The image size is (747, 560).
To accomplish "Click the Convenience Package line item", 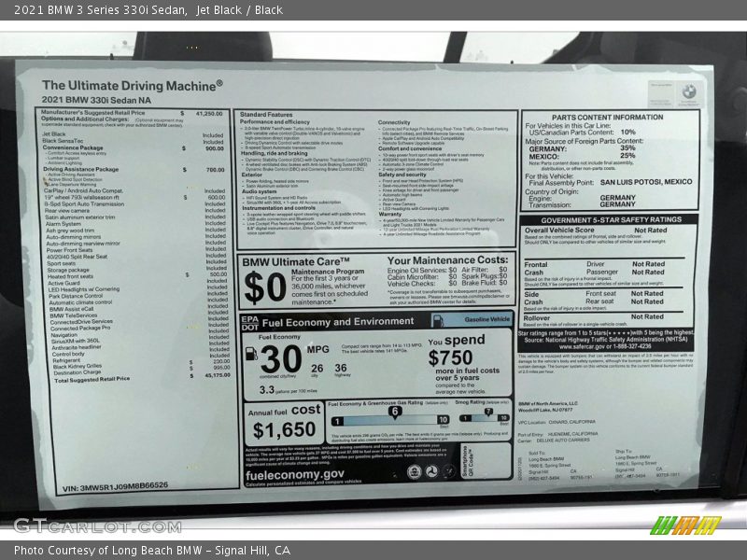I will tap(73, 147).
